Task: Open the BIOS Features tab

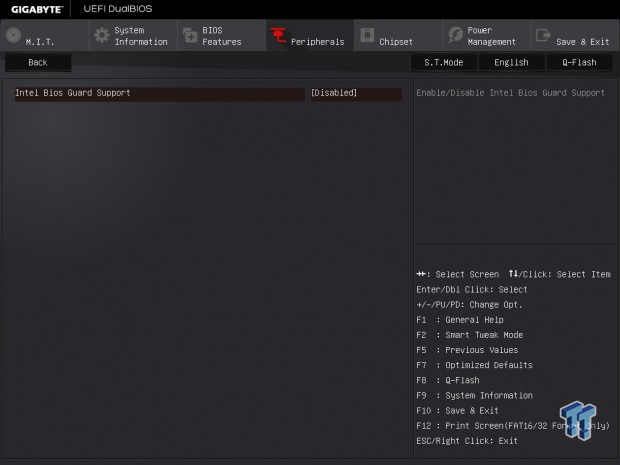Action: 222,35
